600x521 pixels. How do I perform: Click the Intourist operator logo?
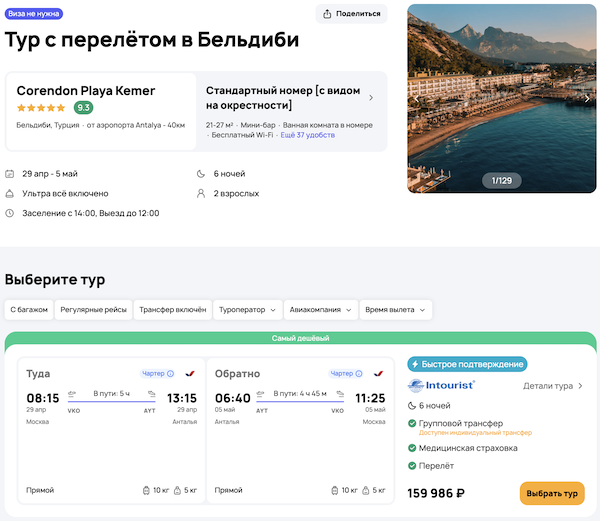(x=442, y=385)
